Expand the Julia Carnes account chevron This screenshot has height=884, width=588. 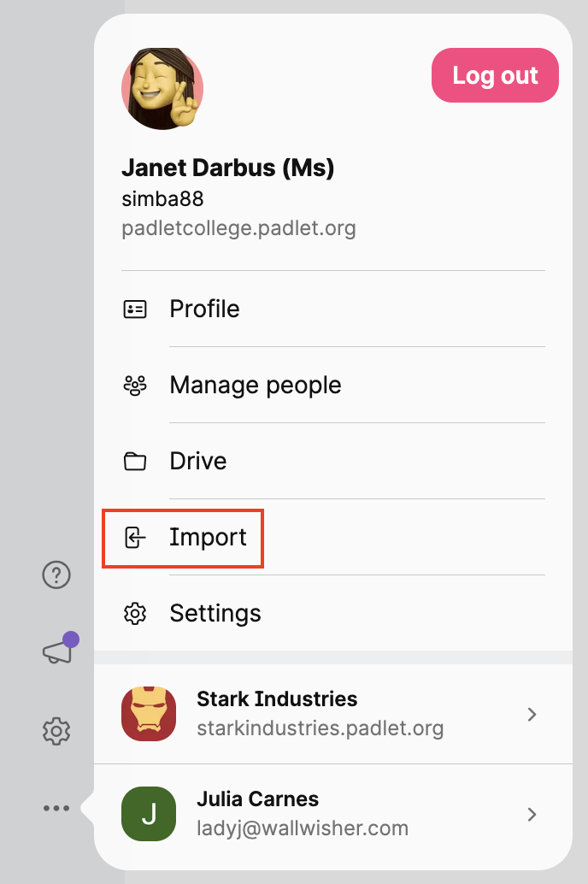tap(531, 814)
